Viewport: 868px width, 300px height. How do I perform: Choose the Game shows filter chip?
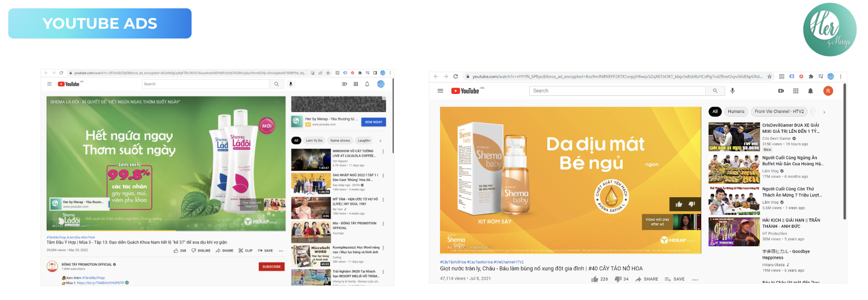coord(340,140)
